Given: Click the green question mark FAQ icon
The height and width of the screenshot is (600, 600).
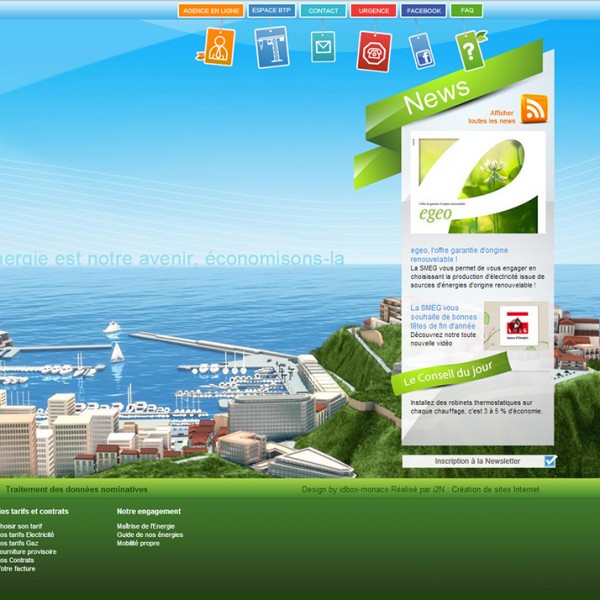Looking at the screenshot, I should pyautogui.click(x=469, y=50).
